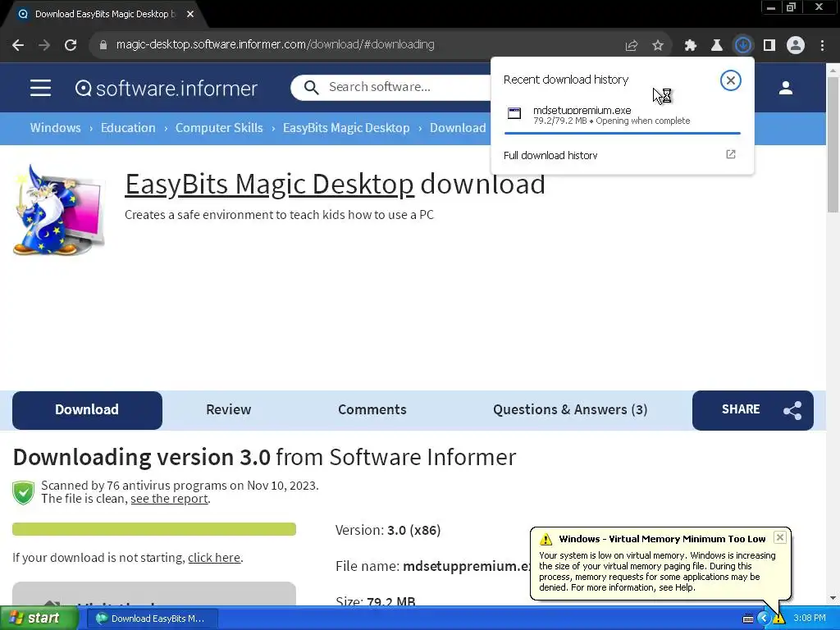Go to Computer Skills breadcrumb
This screenshot has width=840, height=630.
pyautogui.click(x=219, y=128)
